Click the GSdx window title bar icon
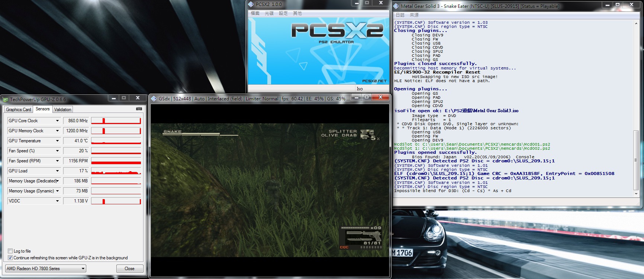Viewport: 644px width, 279px height. coord(154,98)
